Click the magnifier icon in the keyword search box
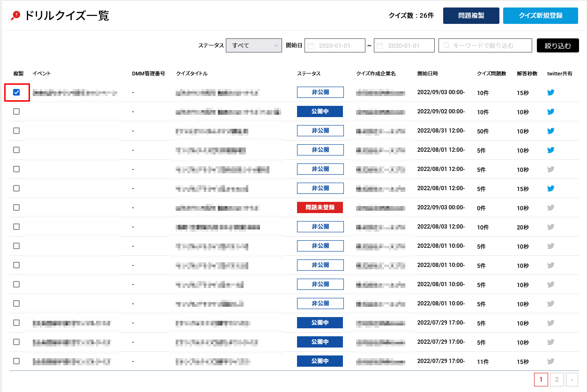This screenshot has width=587, height=392. click(x=446, y=45)
